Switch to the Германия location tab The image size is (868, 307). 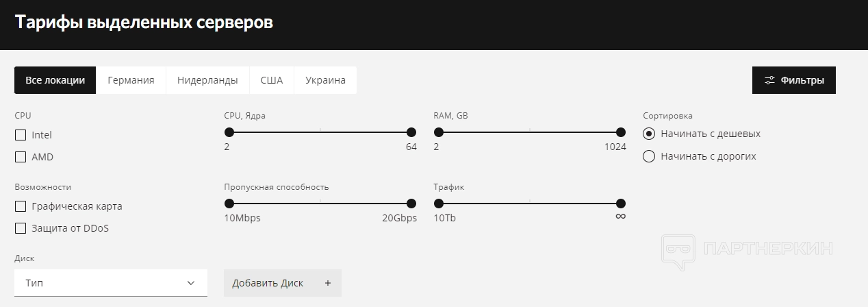[131, 80]
